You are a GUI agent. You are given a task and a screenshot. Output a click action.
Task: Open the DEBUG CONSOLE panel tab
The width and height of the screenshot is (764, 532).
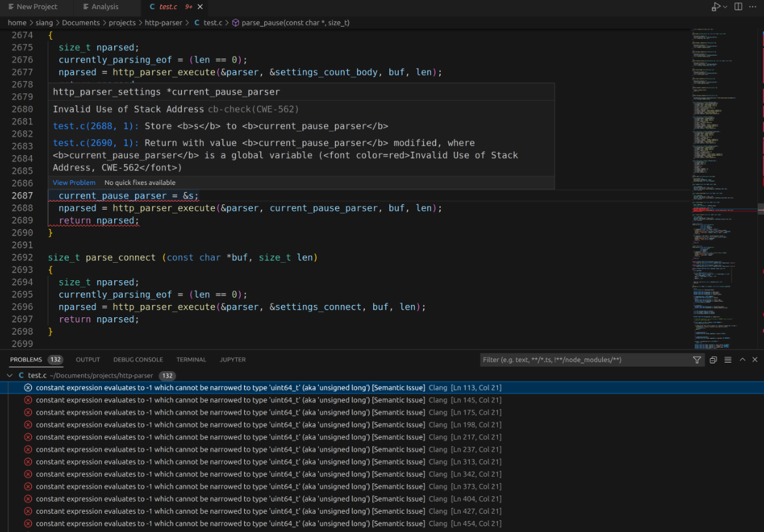point(138,359)
